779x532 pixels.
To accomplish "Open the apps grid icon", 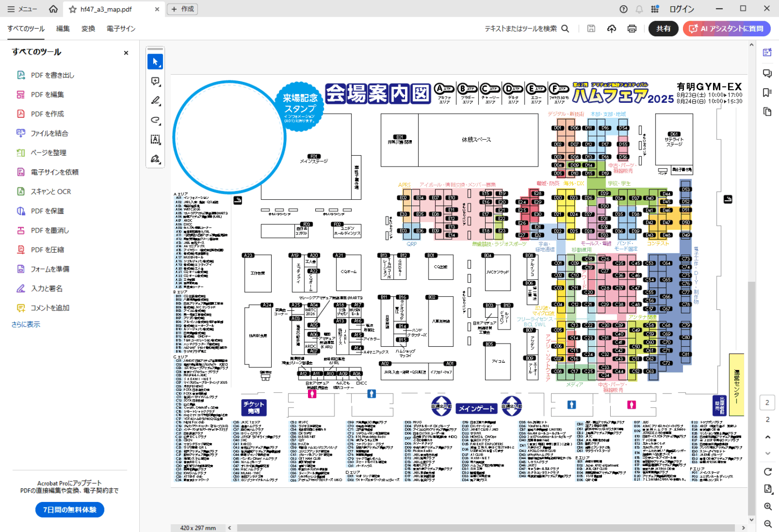I will pos(655,9).
